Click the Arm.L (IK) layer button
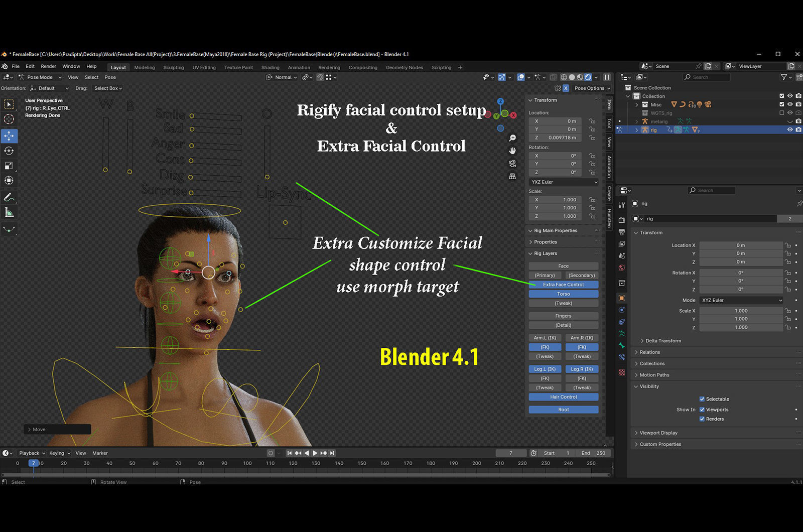The height and width of the screenshot is (532, 803). pos(545,338)
